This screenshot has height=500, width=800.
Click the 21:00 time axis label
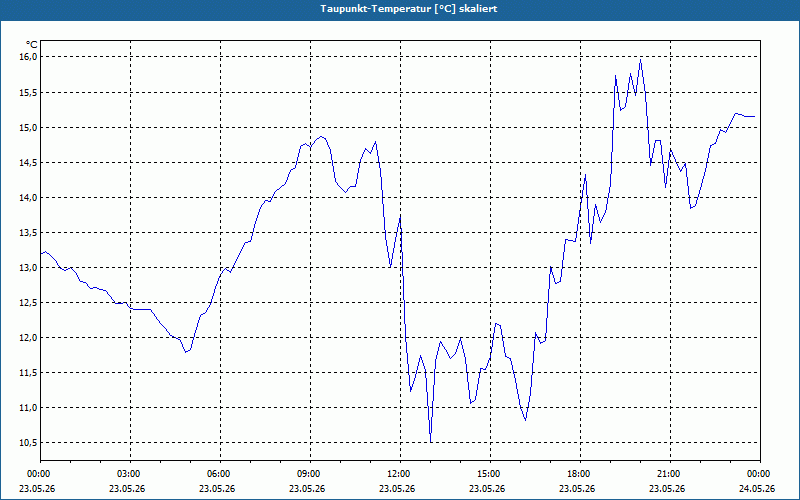click(x=670, y=473)
